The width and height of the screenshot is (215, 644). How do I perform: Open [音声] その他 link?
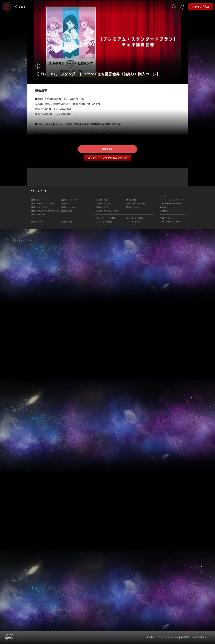[66, 222]
